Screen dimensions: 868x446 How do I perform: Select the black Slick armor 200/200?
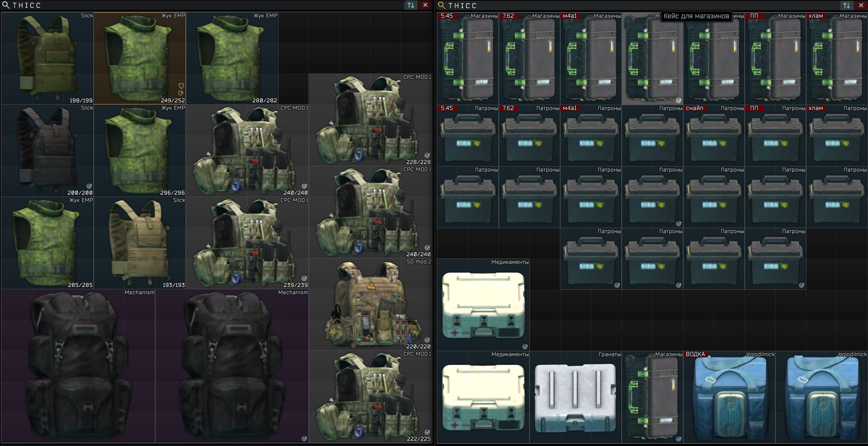point(47,151)
